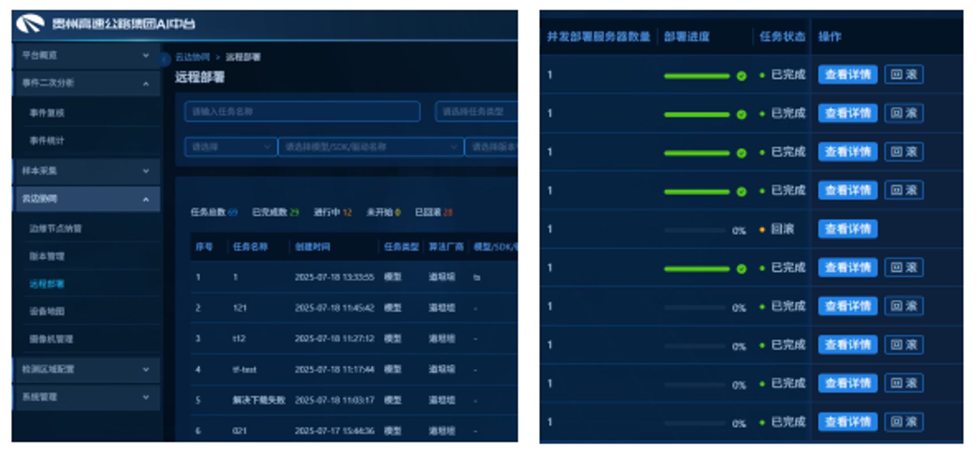Click the circular sidebar collapse arrow icon
Screen dimensions: 980x457
(x=165, y=58)
